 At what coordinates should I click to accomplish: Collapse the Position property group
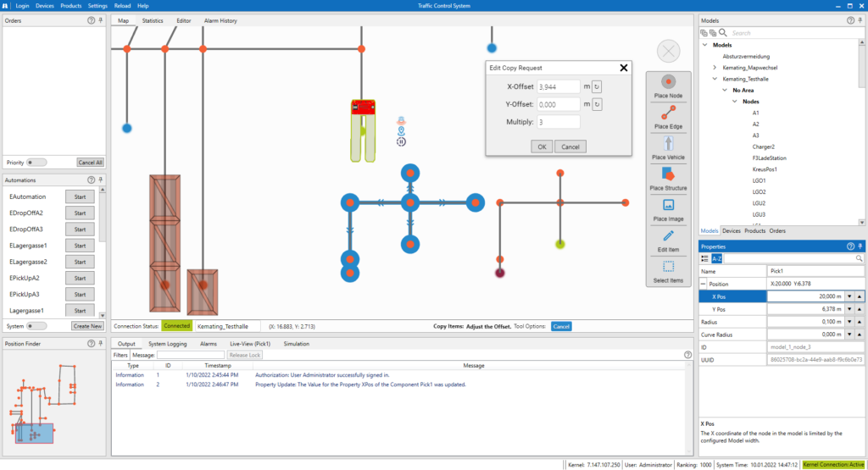[704, 284]
